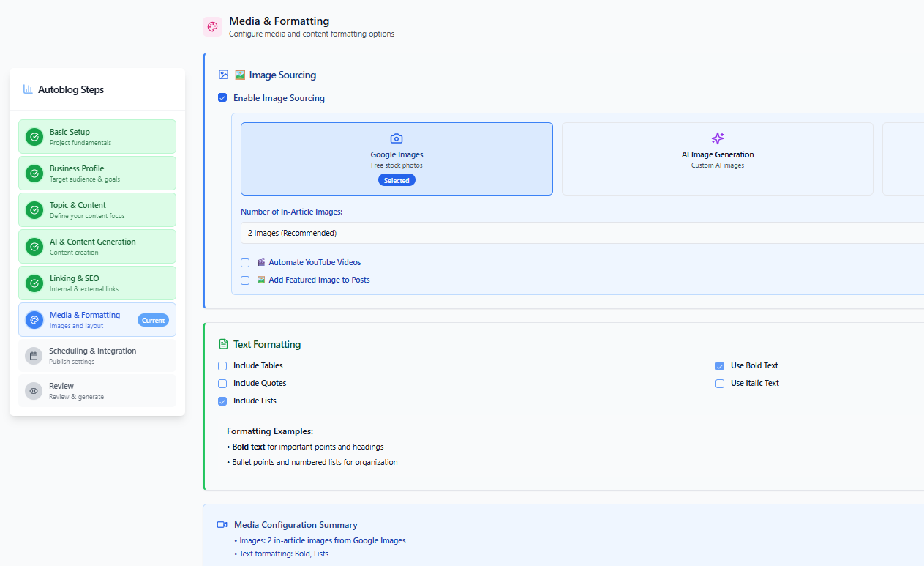The height and width of the screenshot is (566, 924).
Task: Select the Google Images source card
Action: click(397, 159)
